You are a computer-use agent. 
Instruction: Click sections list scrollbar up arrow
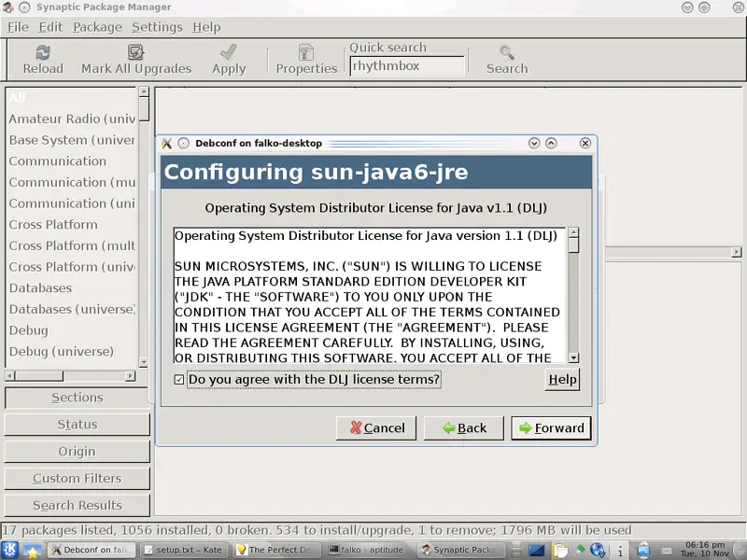[144, 91]
